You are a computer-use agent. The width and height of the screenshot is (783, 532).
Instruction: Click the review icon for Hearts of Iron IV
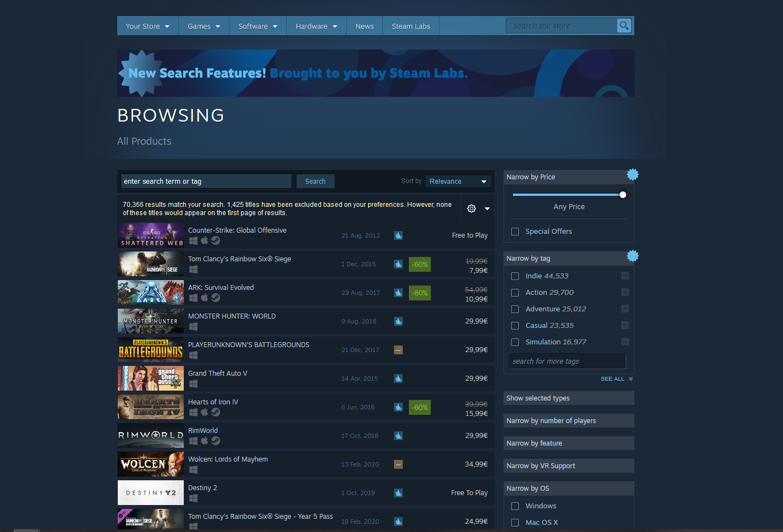click(398, 407)
